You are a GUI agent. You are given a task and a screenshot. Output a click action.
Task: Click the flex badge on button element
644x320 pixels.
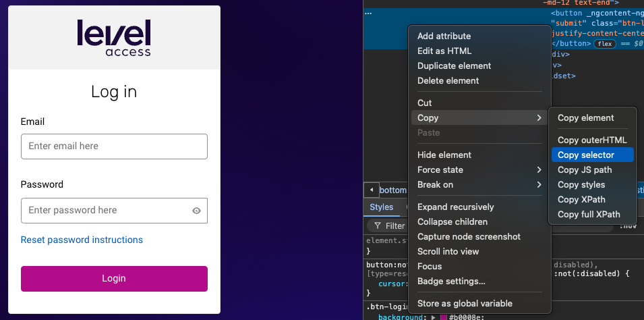point(605,44)
